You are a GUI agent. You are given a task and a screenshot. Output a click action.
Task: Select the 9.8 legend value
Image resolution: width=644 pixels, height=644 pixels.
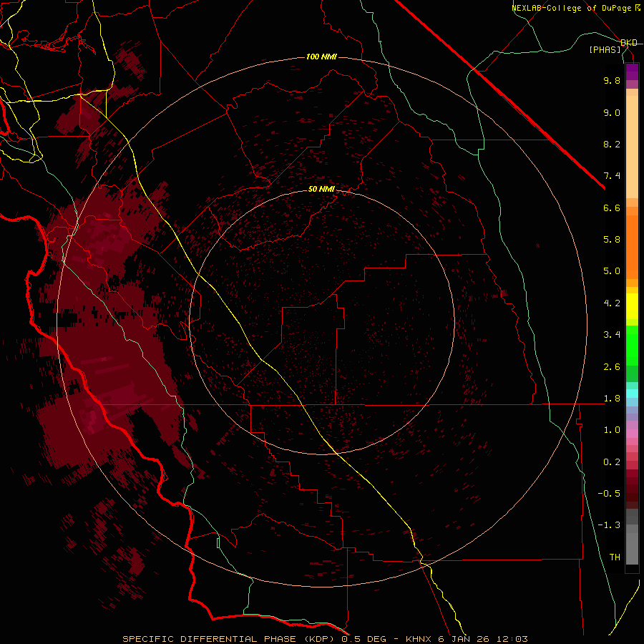pos(612,80)
